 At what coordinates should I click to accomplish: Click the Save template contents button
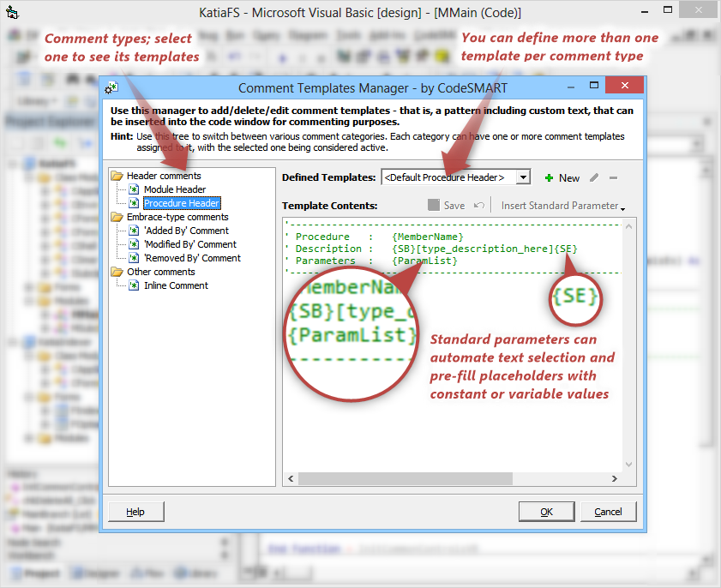click(x=447, y=206)
